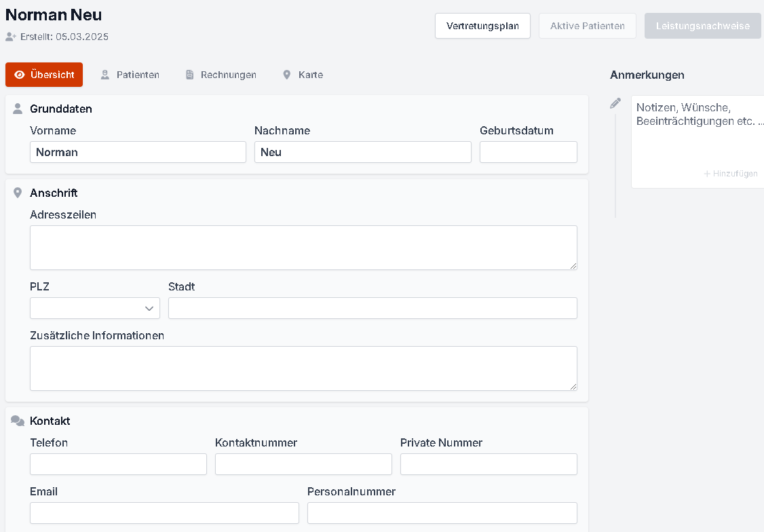764x532 pixels.
Task: Switch to the Rechnungen tab
Action: click(221, 75)
